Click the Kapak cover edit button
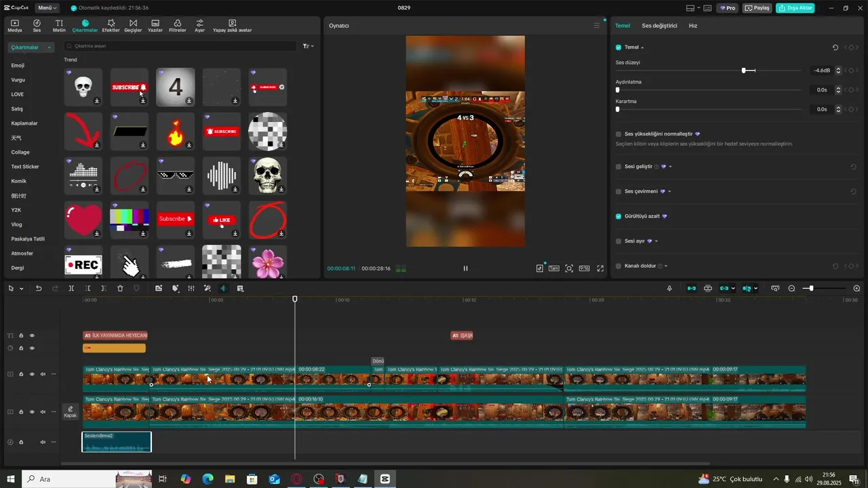The image size is (868, 488). click(71, 411)
